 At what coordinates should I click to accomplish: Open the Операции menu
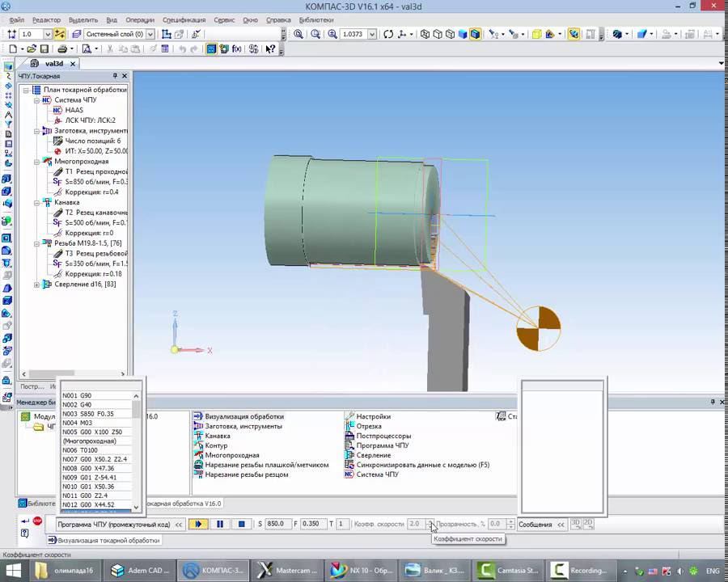[x=140, y=19]
